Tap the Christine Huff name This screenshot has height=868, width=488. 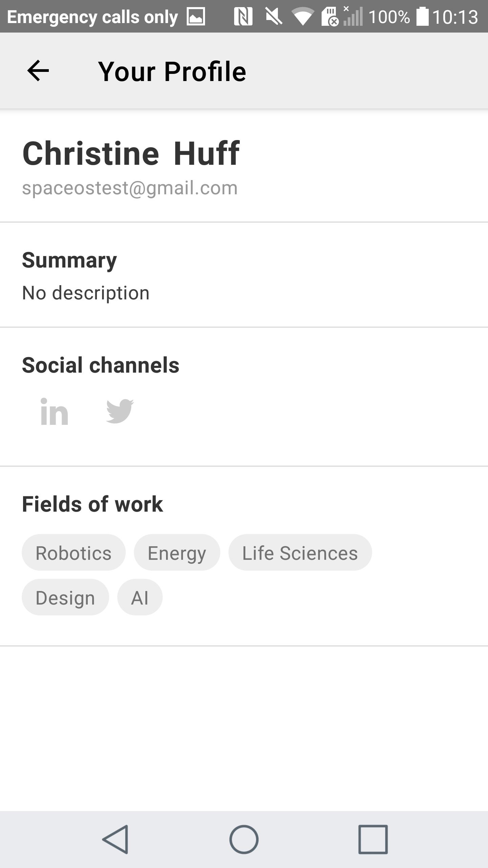pos(131,154)
